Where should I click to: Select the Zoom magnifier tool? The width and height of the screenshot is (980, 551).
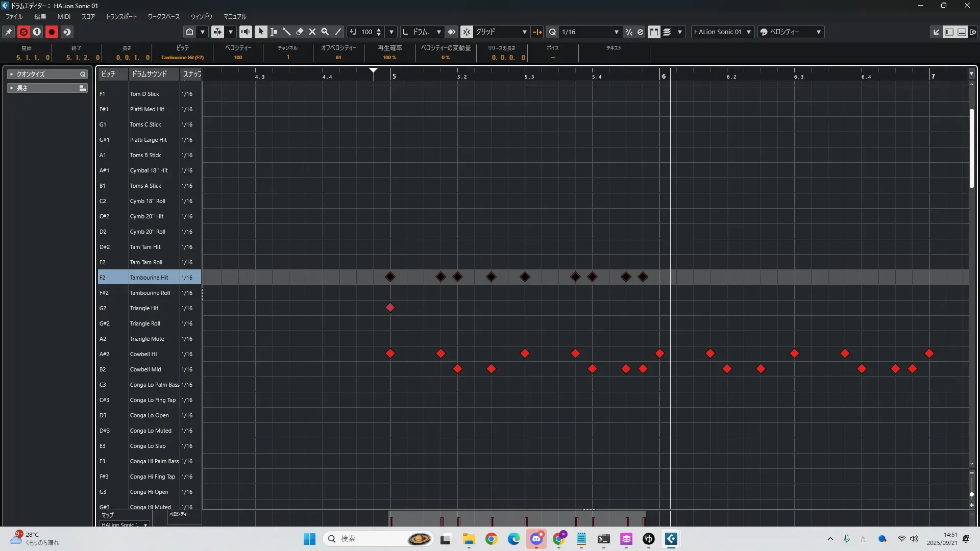(325, 32)
